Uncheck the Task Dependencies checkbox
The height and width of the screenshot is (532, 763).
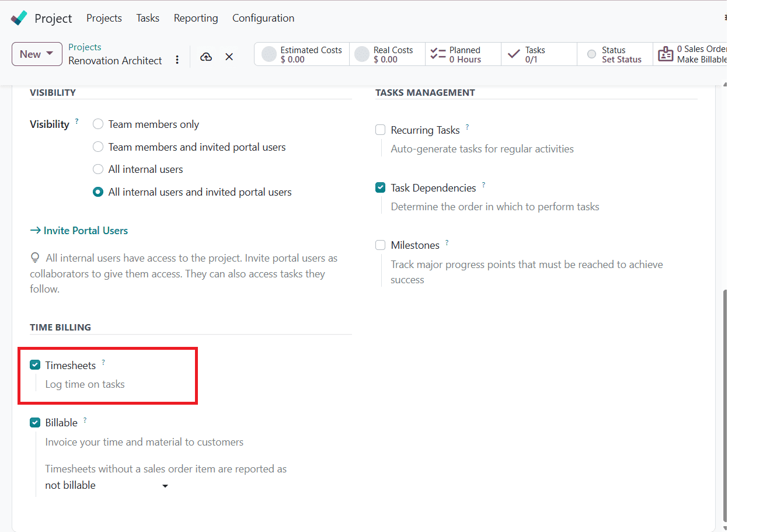pyautogui.click(x=381, y=188)
